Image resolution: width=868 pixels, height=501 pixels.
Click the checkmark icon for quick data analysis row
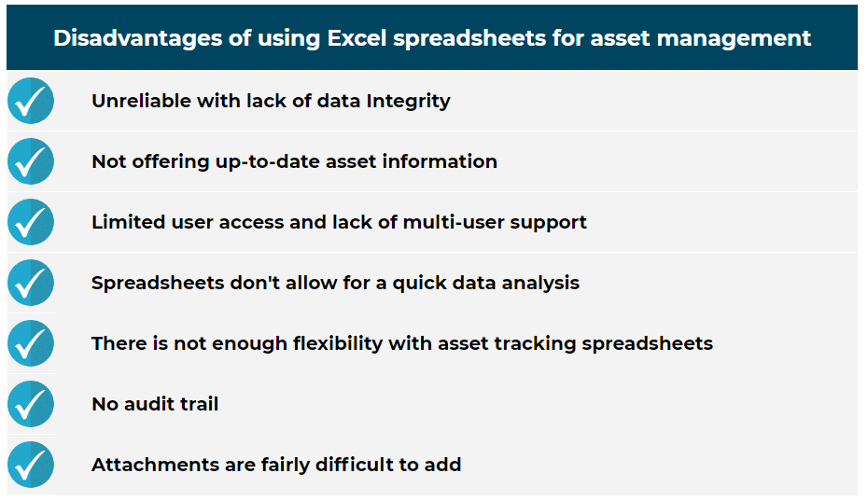pos(31,283)
